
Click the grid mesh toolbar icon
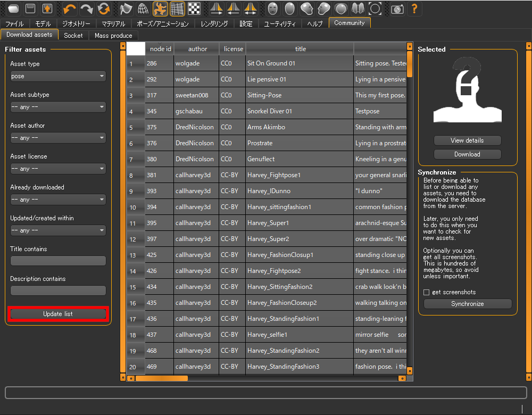click(x=177, y=9)
